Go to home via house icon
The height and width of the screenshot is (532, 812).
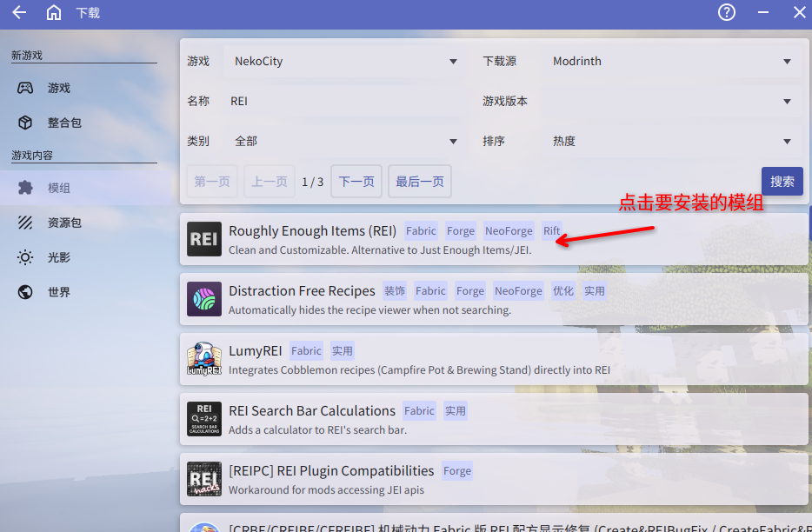coord(54,13)
